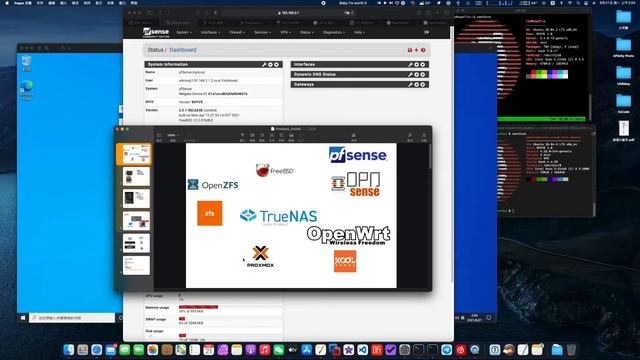The width and height of the screenshot is (640, 360).
Task: Open the Help dropdown in pfSense navbar
Action: (359, 32)
